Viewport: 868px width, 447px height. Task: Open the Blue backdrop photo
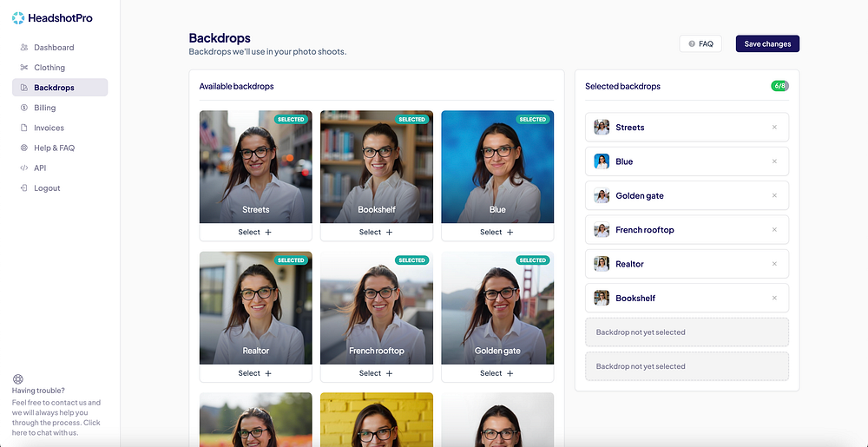click(x=497, y=167)
